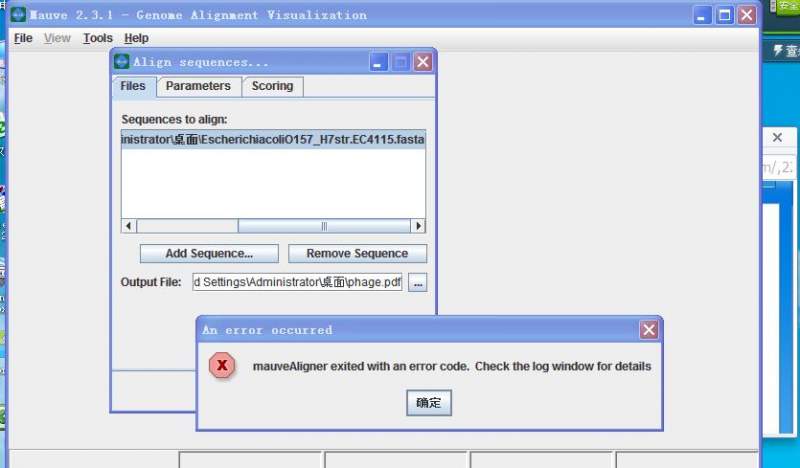Click the disabled maximize button of Align sequences
Image resolution: width=800 pixels, height=468 pixels.
[x=401, y=62]
